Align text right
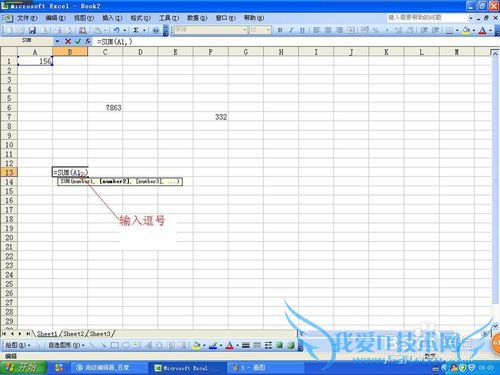The width and height of the screenshot is (500, 375). pyautogui.click(x=339, y=30)
